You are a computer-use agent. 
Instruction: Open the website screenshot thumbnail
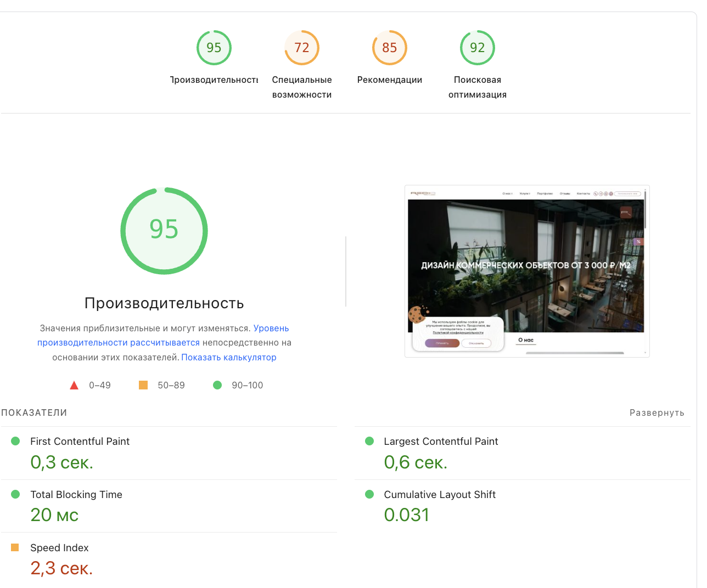[x=527, y=272]
